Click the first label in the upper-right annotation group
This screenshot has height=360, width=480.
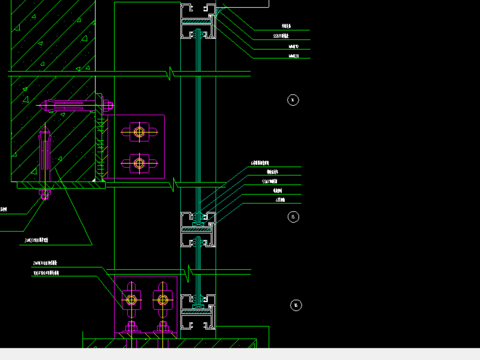[x=286, y=26]
